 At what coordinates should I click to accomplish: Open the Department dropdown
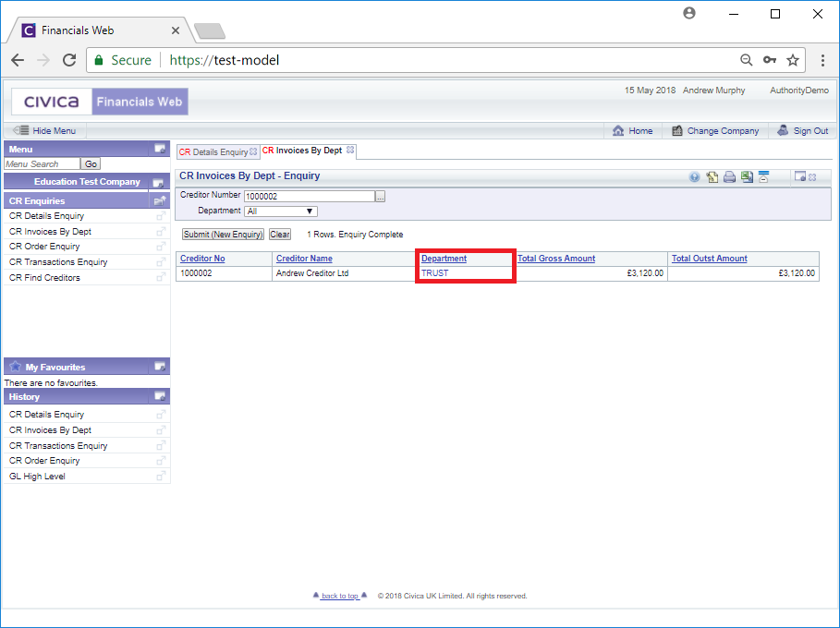coord(281,211)
